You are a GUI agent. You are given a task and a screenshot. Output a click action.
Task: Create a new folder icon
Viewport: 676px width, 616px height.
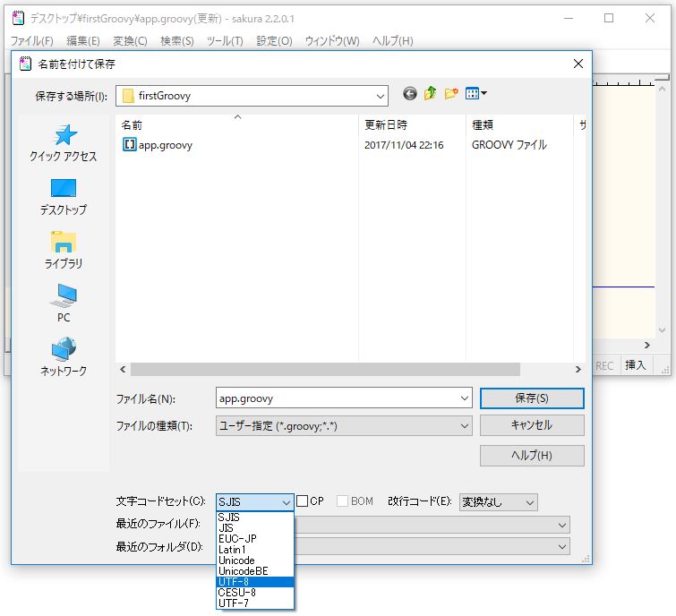point(451,93)
